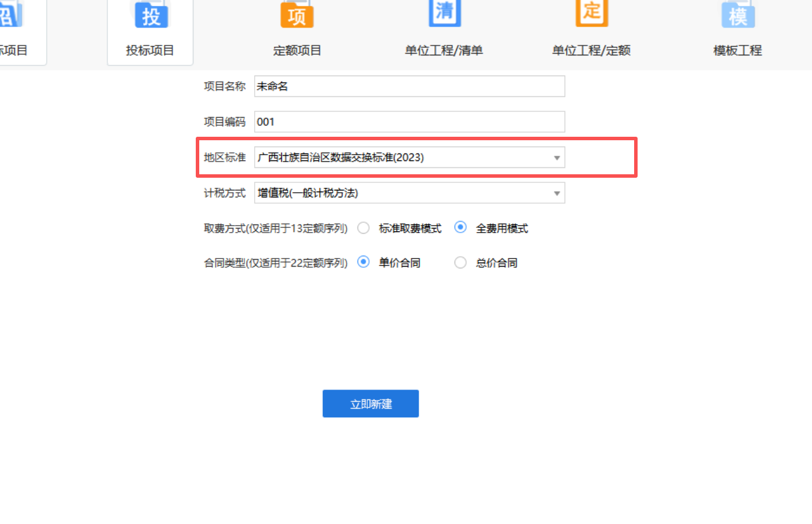
Task: Choose 总价合同 as contract type
Action: pyautogui.click(x=460, y=263)
